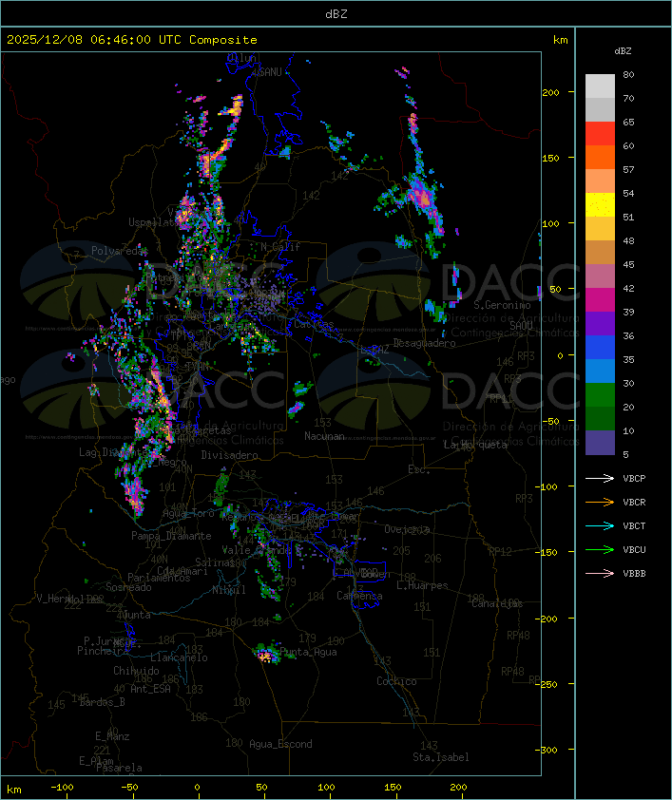Click the -300 tick on the vertical axis

tap(548, 750)
